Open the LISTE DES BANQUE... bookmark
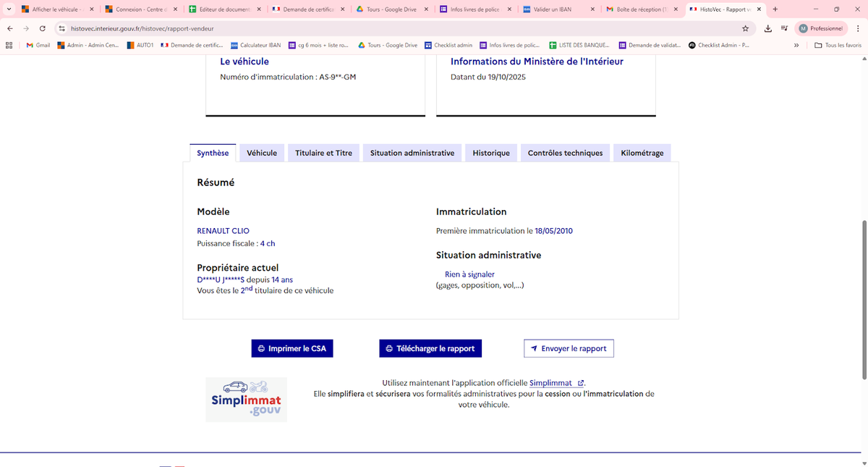The width and height of the screenshot is (868, 467). tap(579, 45)
